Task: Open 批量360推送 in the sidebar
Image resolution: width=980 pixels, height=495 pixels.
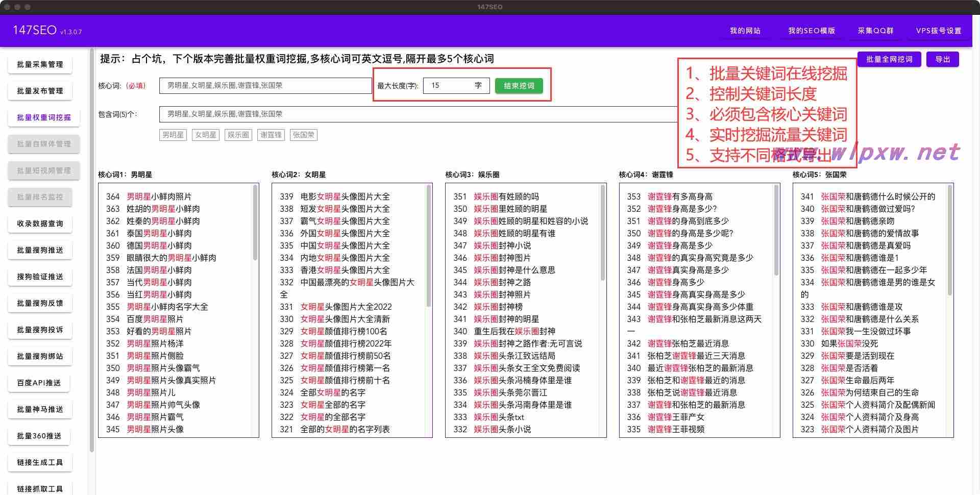Action: [39, 436]
